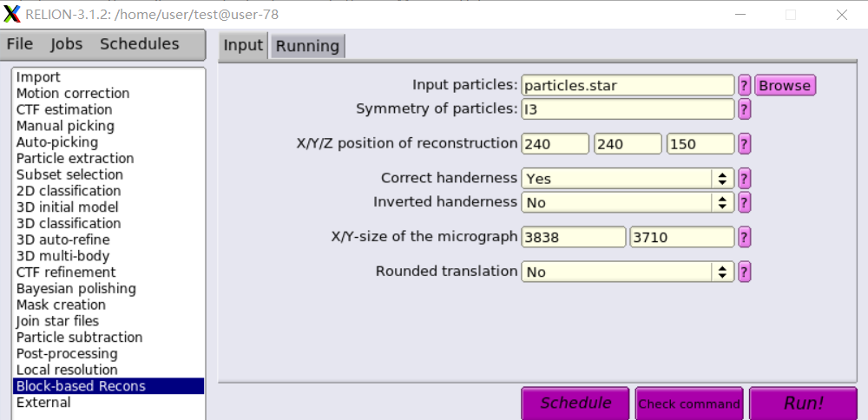Viewport: 868px width, 420px height.
Task: Open the Schedules menu
Action: pos(140,44)
